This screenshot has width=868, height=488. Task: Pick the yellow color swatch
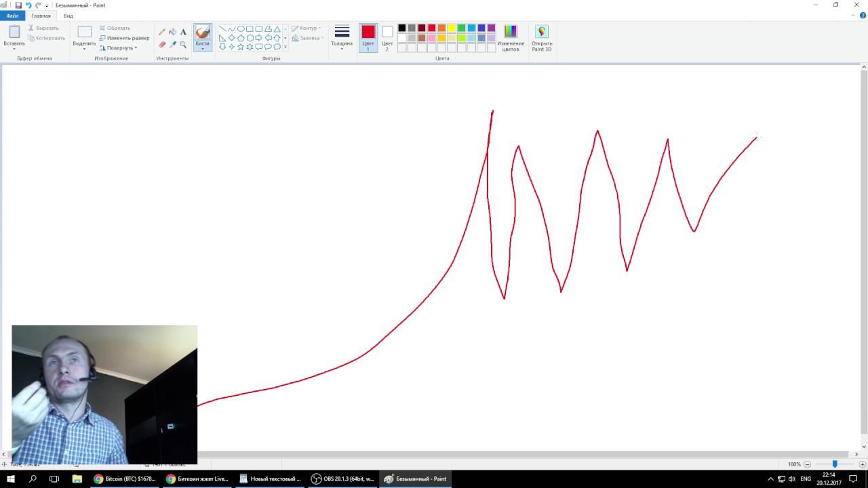pos(452,28)
